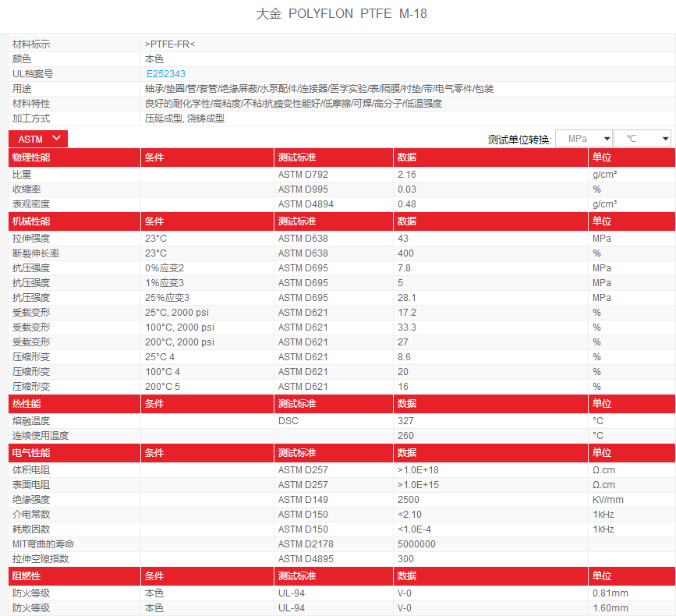Select the 比重 value 2.16
Screen dimensions: 676x616
407,175
